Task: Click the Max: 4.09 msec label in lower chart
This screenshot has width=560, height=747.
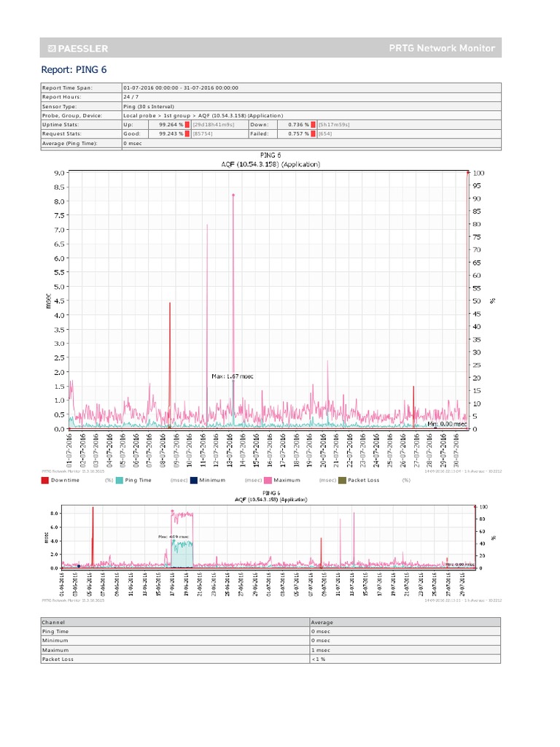Action: (x=168, y=536)
